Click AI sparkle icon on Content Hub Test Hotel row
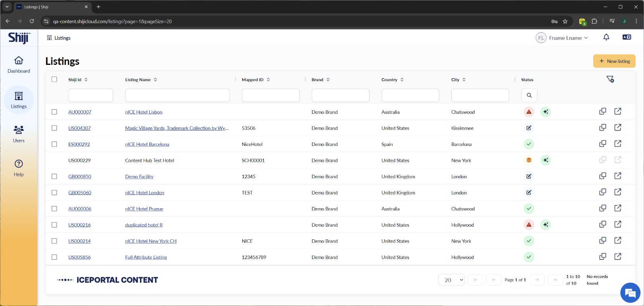This screenshot has height=306, width=644. tap(546, 160)
